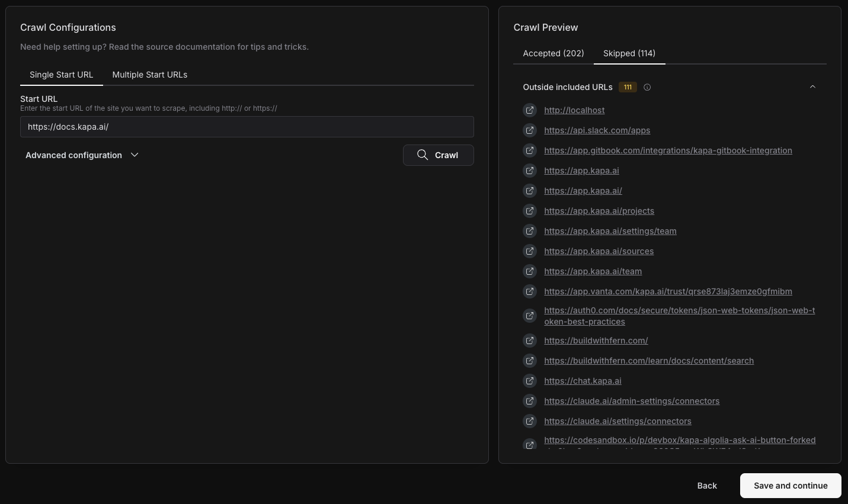Open the https://chat.kapa.ai link
848x504 pixels.
coord(583,381)
